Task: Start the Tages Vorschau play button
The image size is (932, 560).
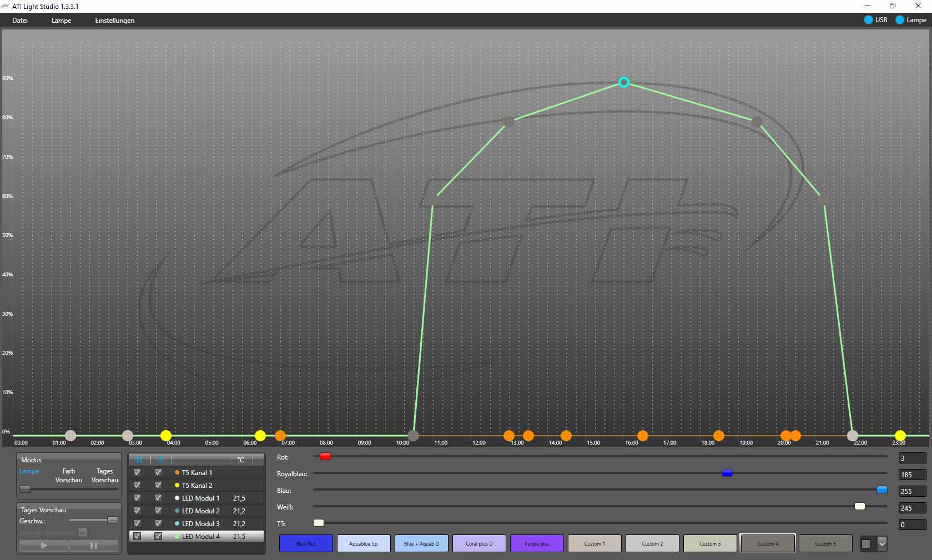Action: coord(44,546)
